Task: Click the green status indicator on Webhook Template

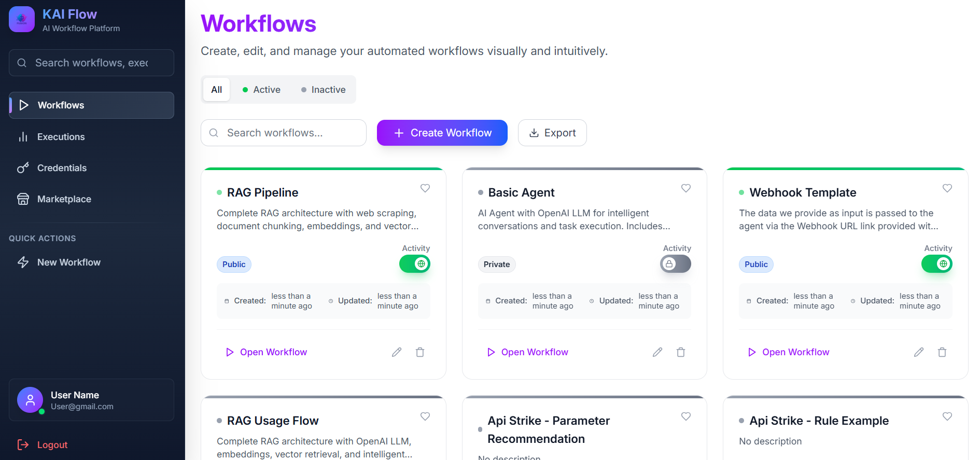Action: pos(741,192)
